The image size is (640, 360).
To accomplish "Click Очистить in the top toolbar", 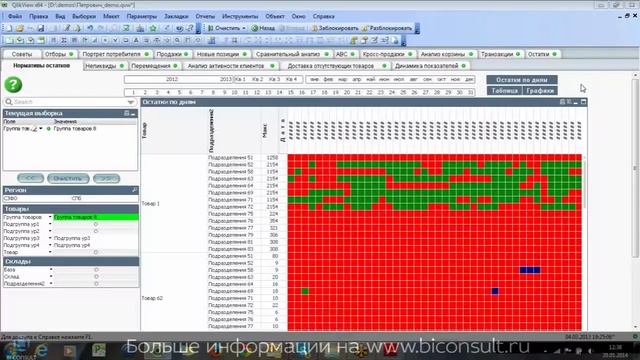I will [x=224, y=28].
